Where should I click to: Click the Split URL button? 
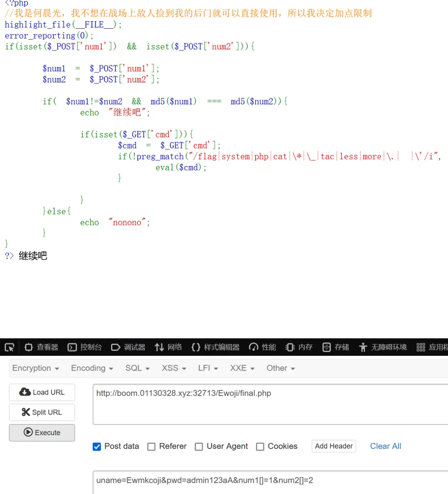pos(42,412)
